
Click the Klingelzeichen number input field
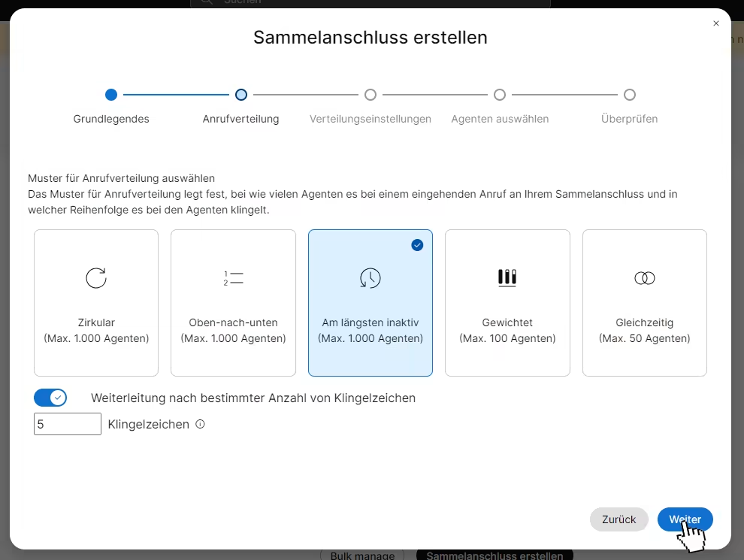pyautogui.click(x=67, y=424)
